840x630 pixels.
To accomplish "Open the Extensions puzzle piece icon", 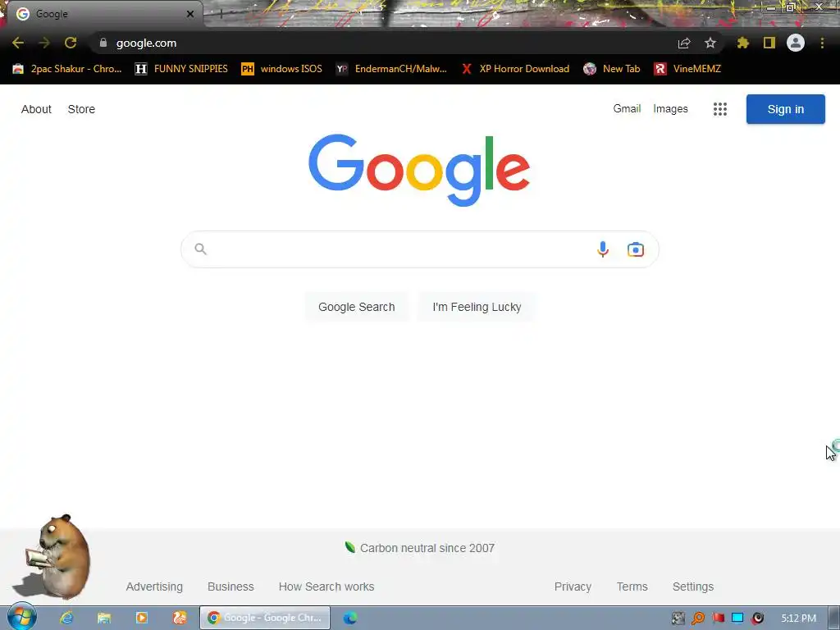I will [742, 43].
